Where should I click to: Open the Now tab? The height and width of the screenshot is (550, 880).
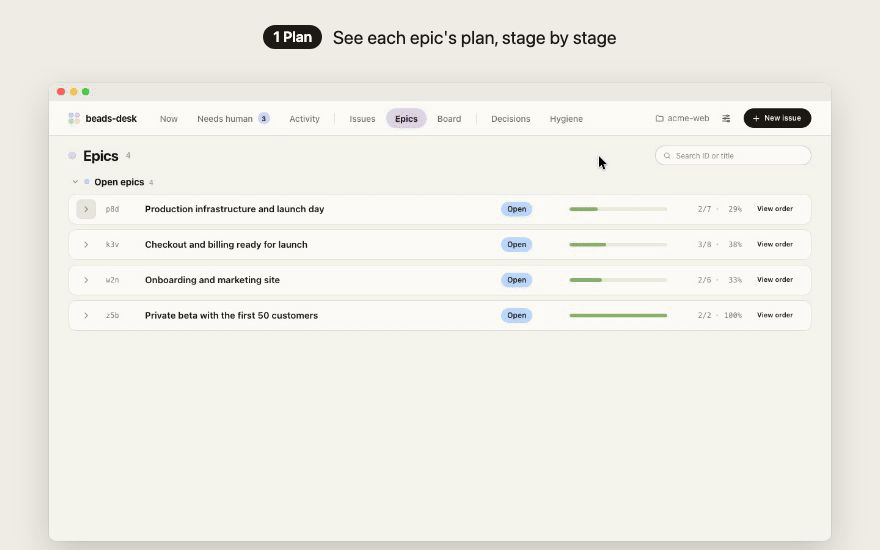coord(168,119)
